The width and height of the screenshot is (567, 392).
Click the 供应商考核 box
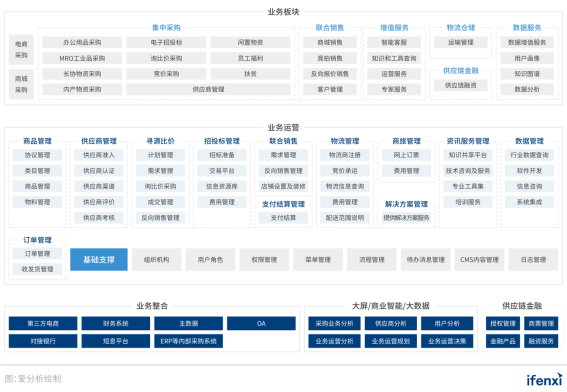coord(99,218)
